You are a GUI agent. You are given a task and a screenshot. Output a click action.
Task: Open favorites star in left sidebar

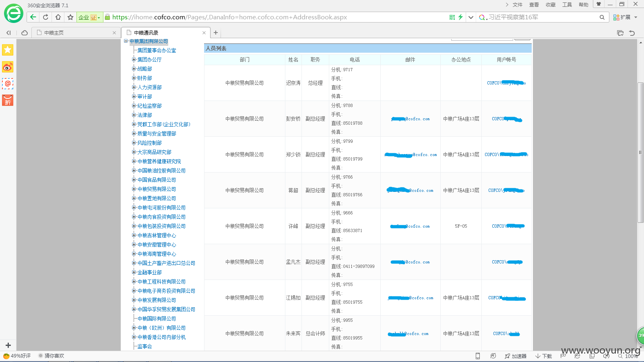click(8, 50)
